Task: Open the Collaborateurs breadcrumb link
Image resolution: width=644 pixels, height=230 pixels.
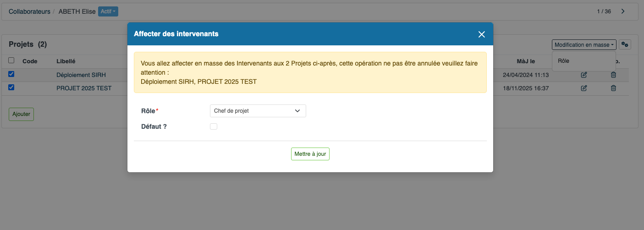Action: (x=29, y=11)
